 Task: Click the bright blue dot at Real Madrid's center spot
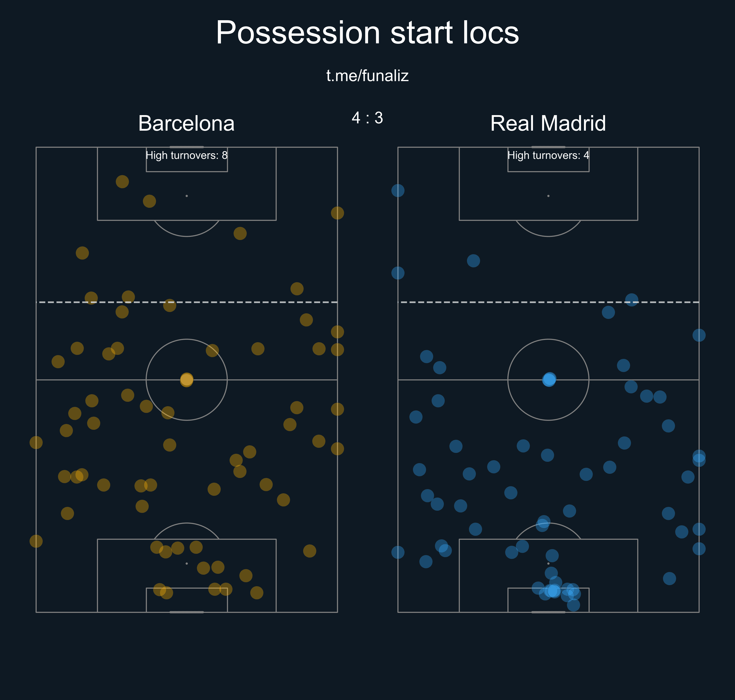pos(549,380)
